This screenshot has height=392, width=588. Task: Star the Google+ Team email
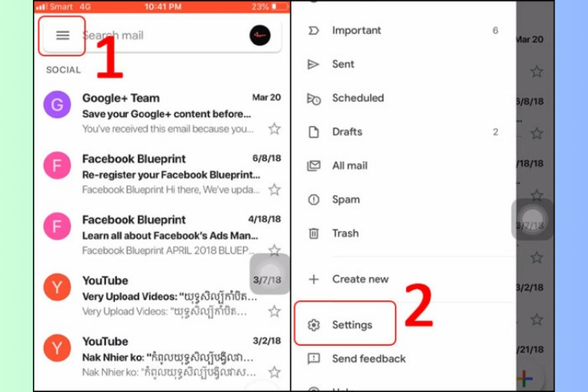point(274,129)
